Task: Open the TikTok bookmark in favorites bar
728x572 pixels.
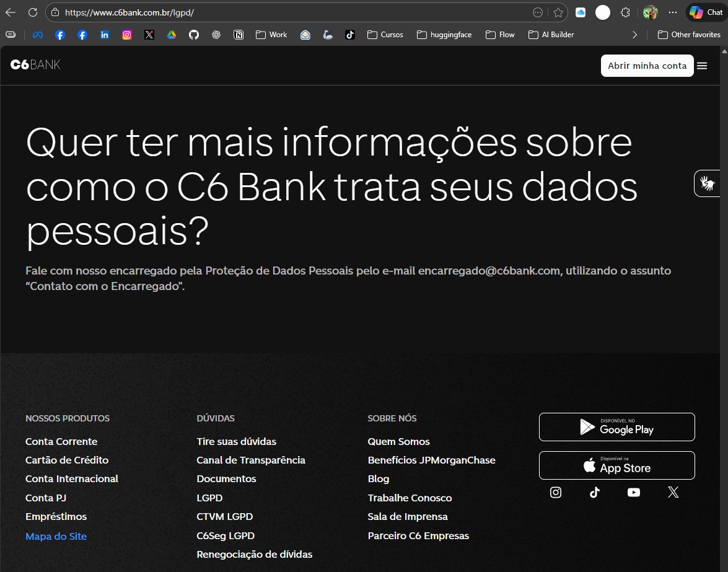Action: pos(349,35)
